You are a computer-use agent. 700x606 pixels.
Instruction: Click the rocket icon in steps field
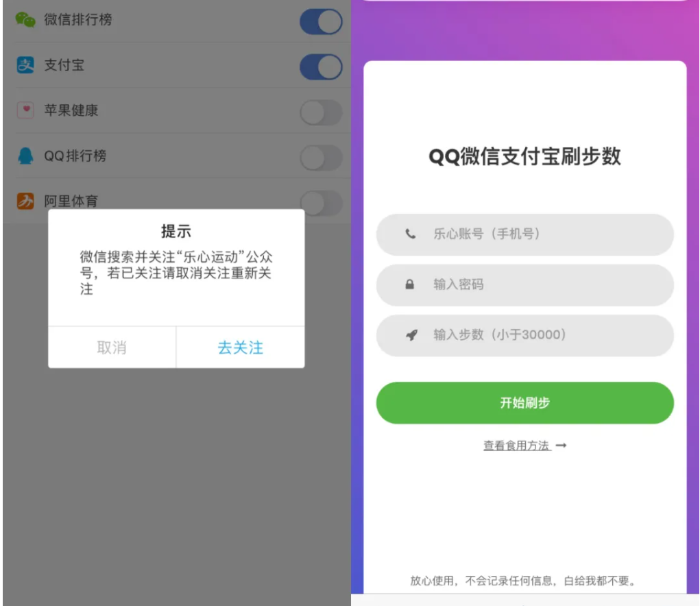[x=411, y=335]
